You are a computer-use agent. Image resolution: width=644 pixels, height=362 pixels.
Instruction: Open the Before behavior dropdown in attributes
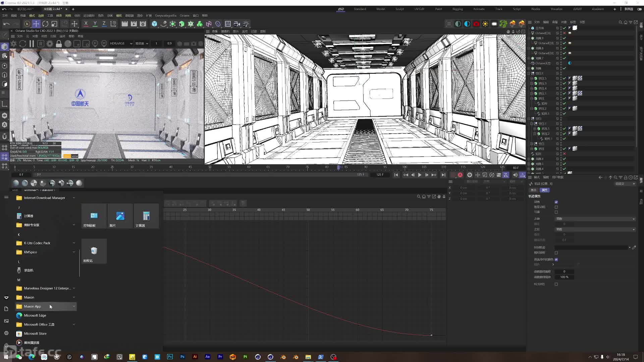[595, 219]
